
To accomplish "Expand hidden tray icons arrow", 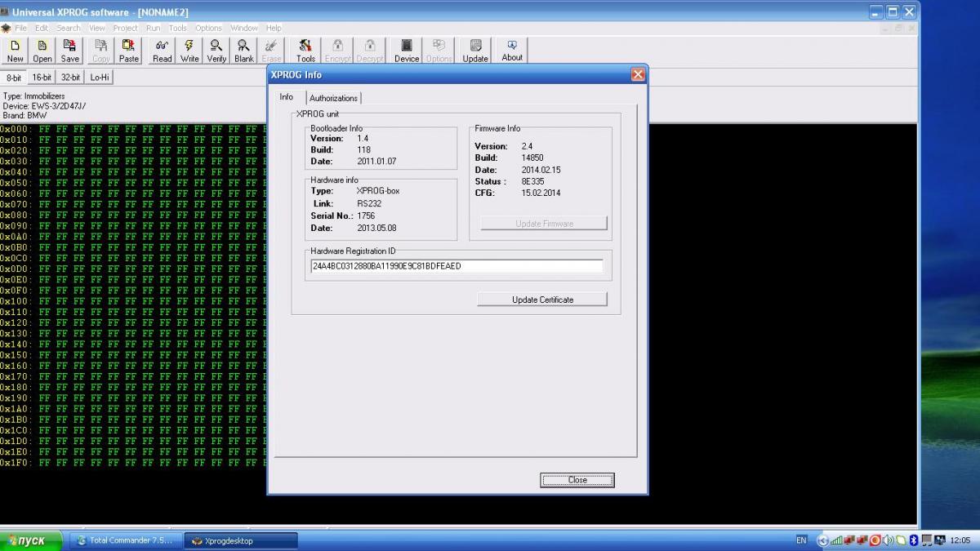I will (x=822, y=540).
